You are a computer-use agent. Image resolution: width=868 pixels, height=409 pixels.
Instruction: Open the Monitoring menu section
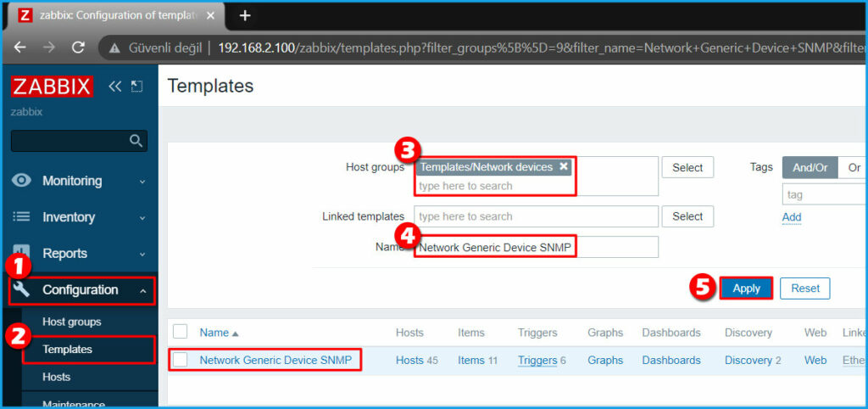[79, 181]
